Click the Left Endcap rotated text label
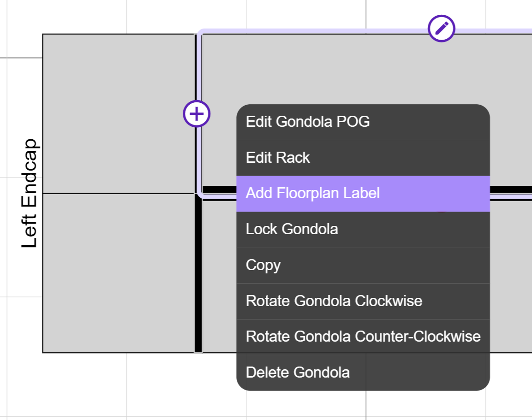Viewport: 532px width, 420px height. [x=29, y=193]
